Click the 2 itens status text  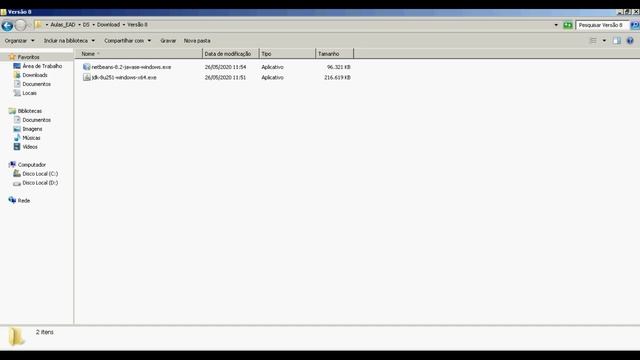click(x=44, y=332)
